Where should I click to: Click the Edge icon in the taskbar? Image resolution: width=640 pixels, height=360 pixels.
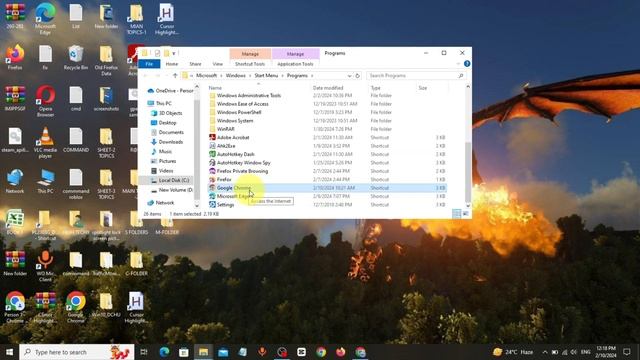click(x=164, y=352)
